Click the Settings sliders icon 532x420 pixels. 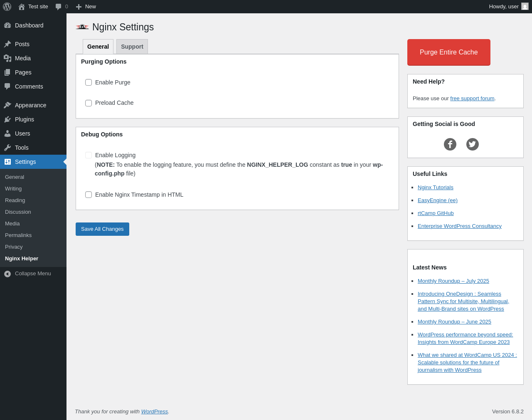click(x=7, y=162)
